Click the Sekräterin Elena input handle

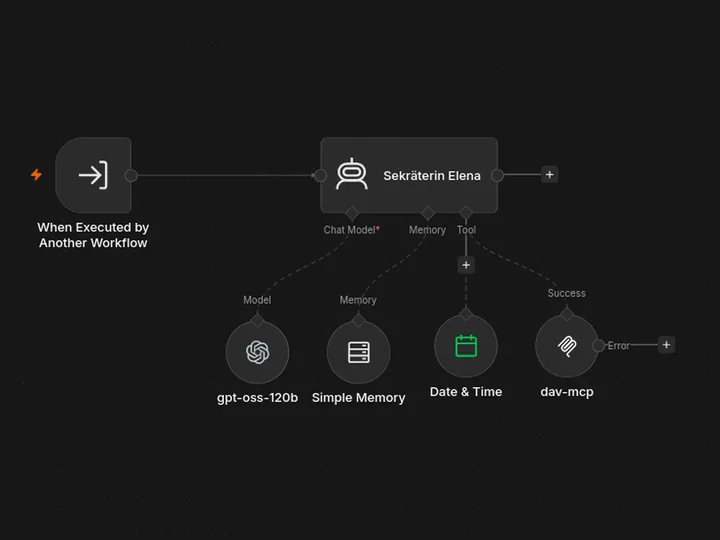point(321,175)
